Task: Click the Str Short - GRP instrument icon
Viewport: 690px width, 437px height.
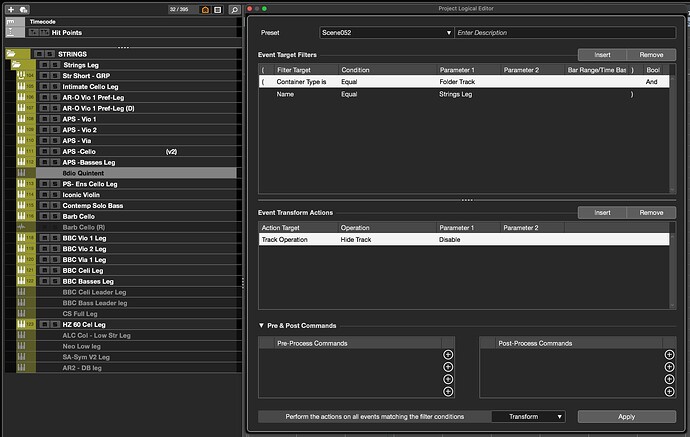Action: click(x=21, y=75)
